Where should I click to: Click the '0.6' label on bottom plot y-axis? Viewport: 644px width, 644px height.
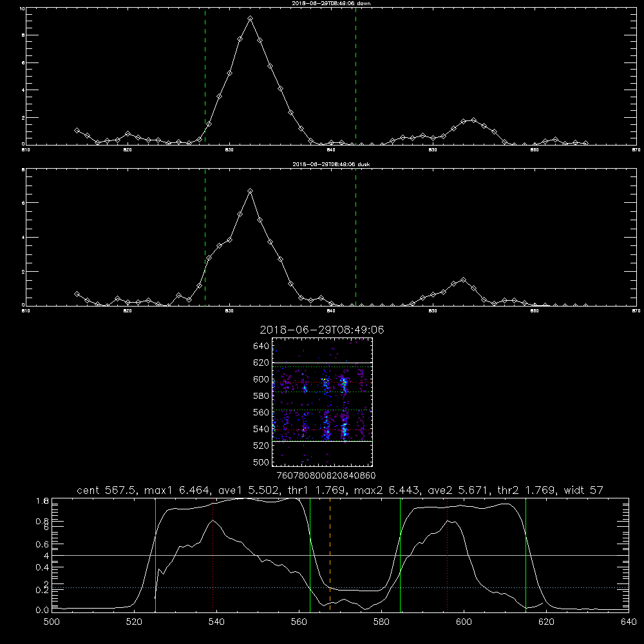42,544
